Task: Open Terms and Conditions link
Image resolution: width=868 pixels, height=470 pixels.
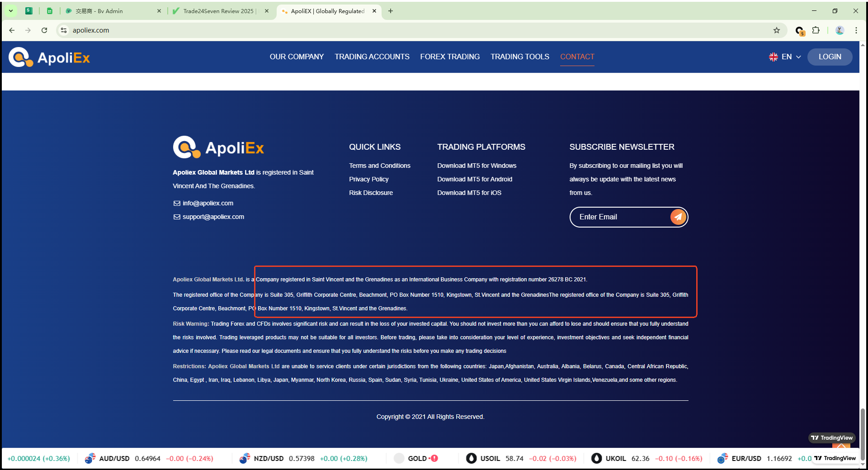Action: click(380, 166)
